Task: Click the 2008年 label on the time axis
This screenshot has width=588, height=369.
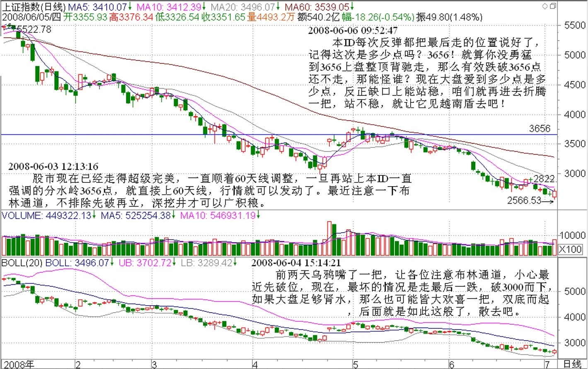Action: pyautogui.click(x=19, y=364)
